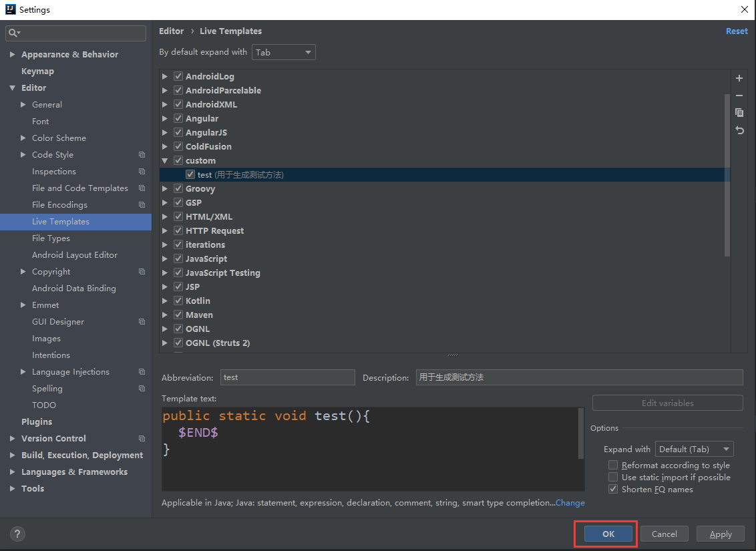
Task: Click the Cancel button
Action: (x=664, y=534)
